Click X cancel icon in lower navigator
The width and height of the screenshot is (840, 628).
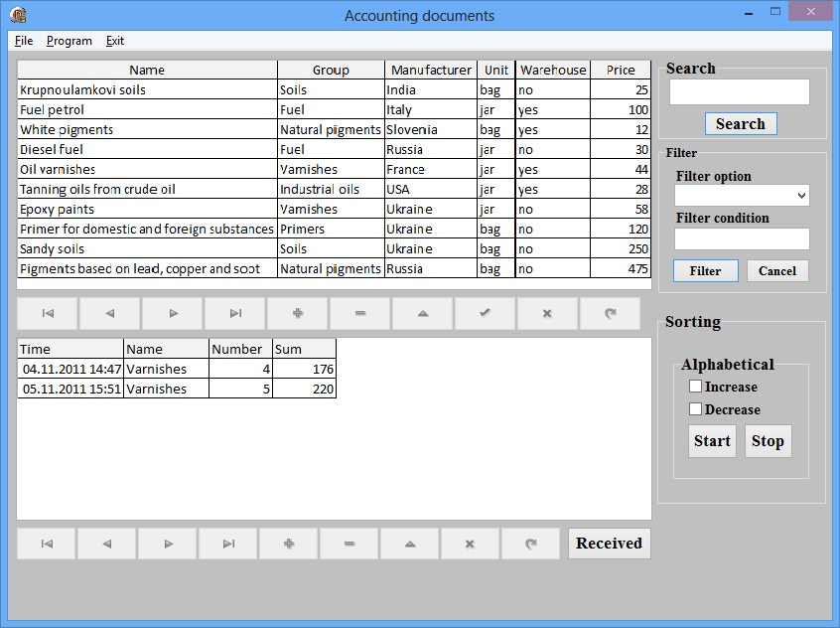pos(471,544)
